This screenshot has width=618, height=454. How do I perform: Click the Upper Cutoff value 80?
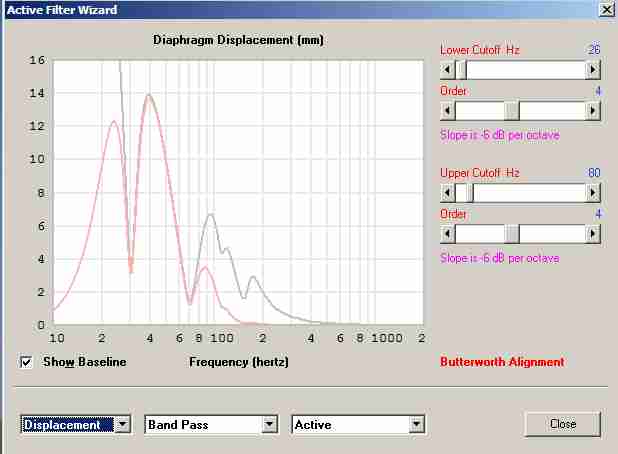coord(594,173)
